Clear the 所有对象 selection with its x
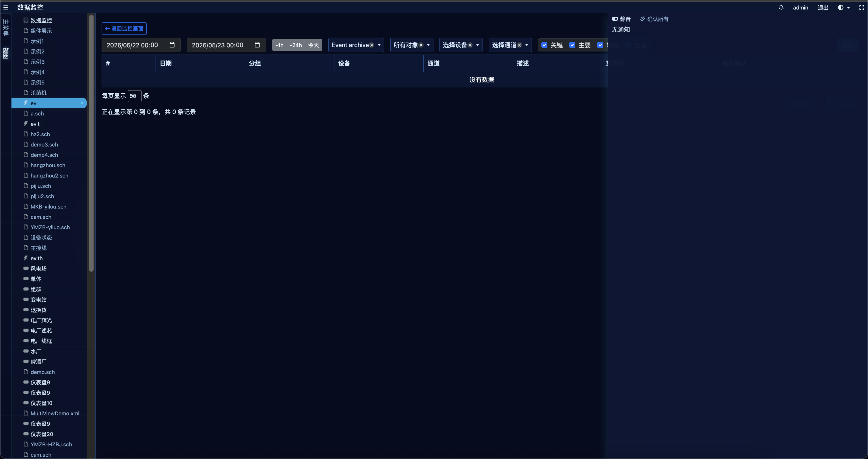The image size is (868, 459). (421, 45)
